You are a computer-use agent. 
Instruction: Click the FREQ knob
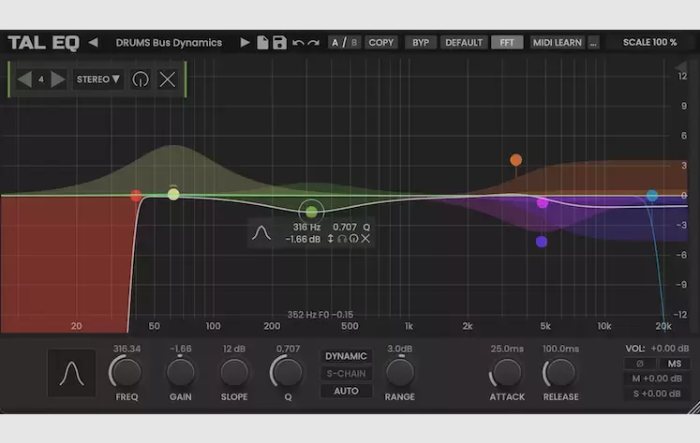coord(125,373)
